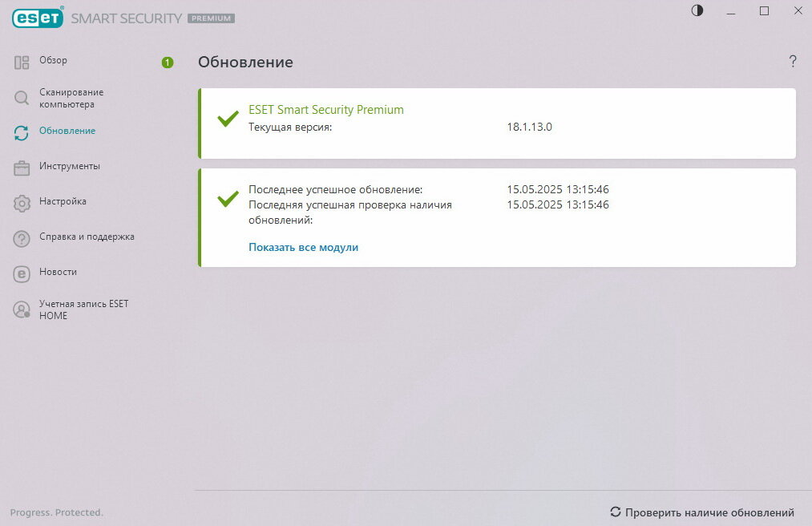
Task: Click the ESET HOME account user icon
Action: 22,310
